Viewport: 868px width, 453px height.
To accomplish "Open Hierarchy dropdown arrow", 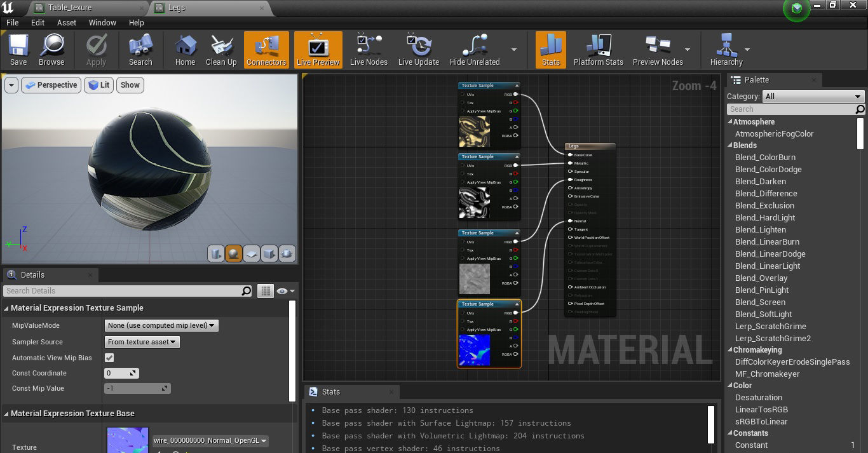I will pyautogui.click(x=747, y=50).
